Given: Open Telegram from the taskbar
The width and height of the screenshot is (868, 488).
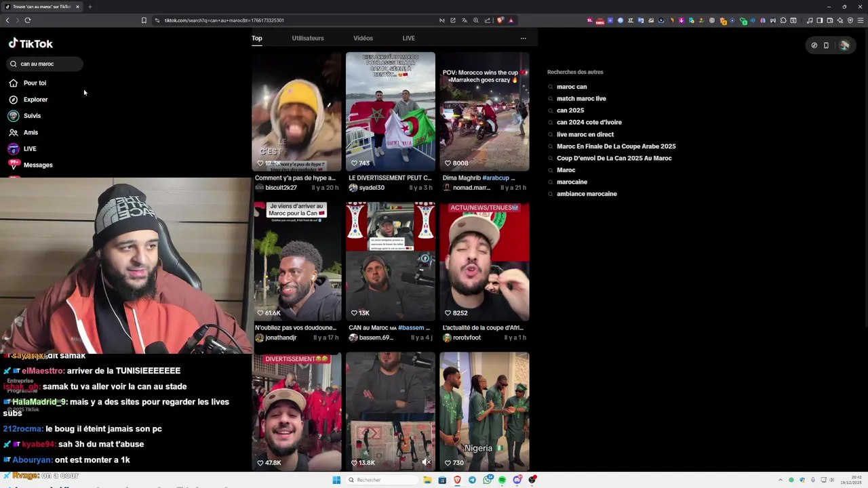Looking at the screenshot, I should point(472,480).
